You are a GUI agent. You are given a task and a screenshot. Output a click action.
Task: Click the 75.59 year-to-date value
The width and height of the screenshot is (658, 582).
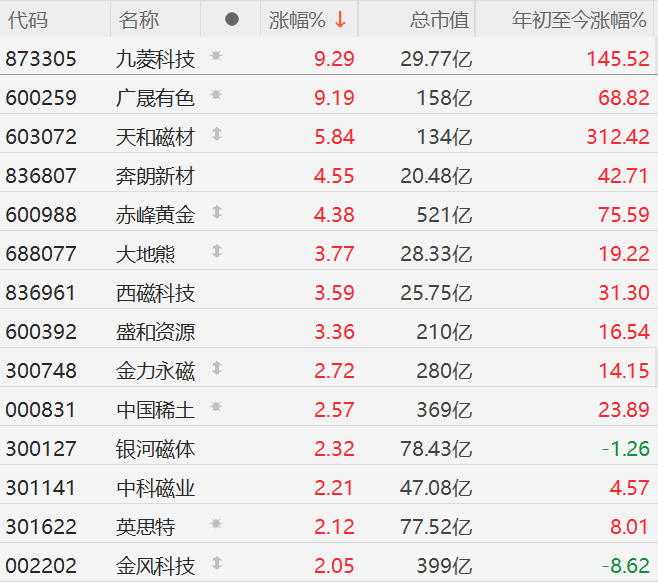click(624, 215)
